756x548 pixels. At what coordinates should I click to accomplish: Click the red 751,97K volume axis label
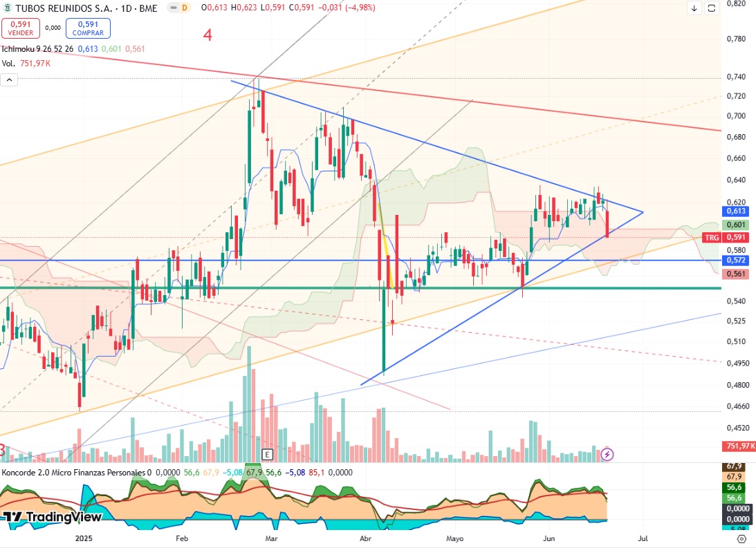[x=739, y=446]
